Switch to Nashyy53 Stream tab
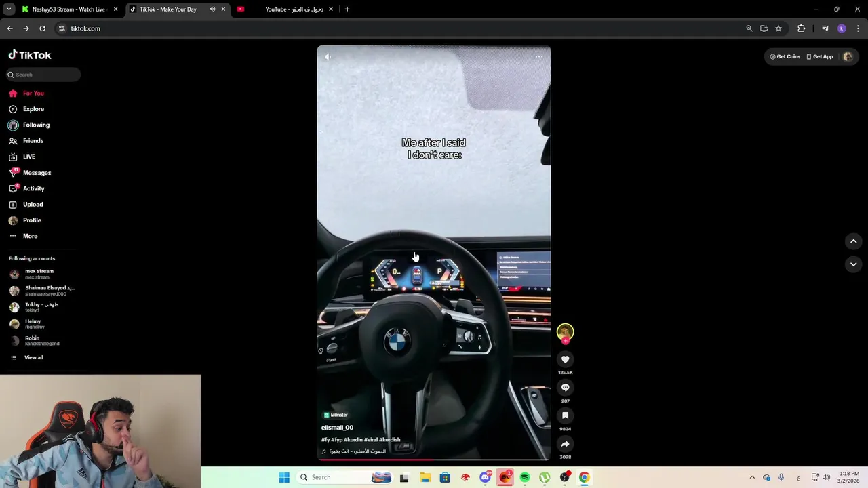Image resolution: width=868 pixels, height=488 pixels. pyautogui.click(x=69, y=9)
